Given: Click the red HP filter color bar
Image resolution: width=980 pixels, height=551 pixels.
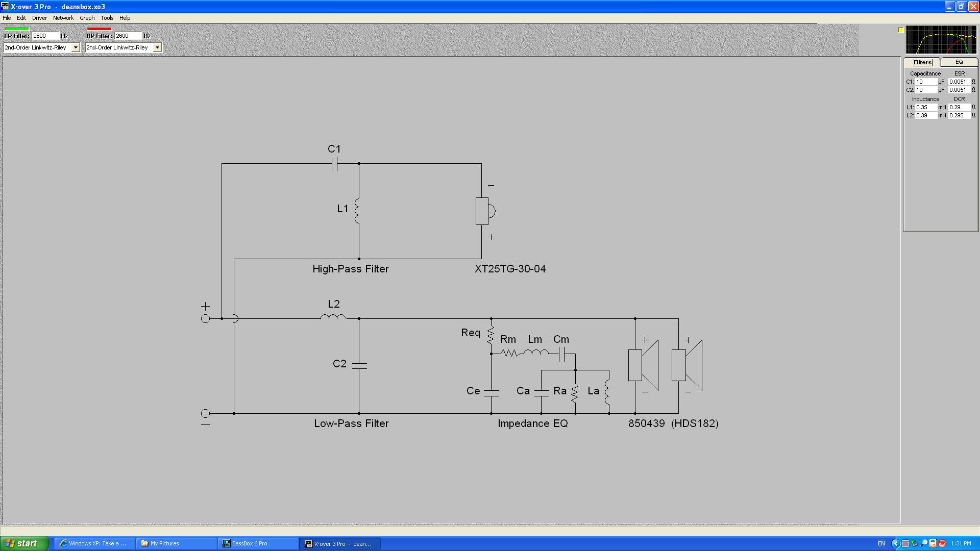Looking at the screenshot, I should pyautogui.click(x=99, y=29).
